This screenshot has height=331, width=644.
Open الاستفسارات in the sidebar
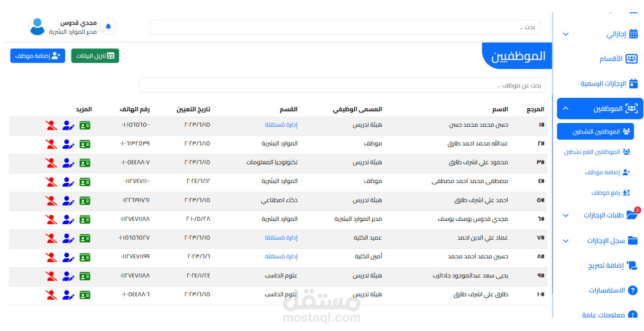click(613, 290)
